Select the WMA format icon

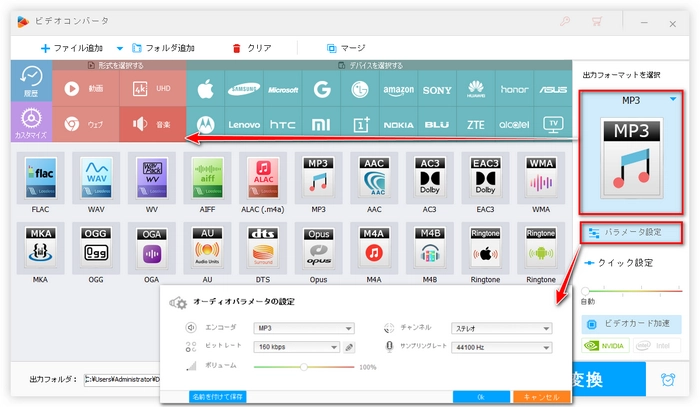pyautogui.click(x=541, y=178)
